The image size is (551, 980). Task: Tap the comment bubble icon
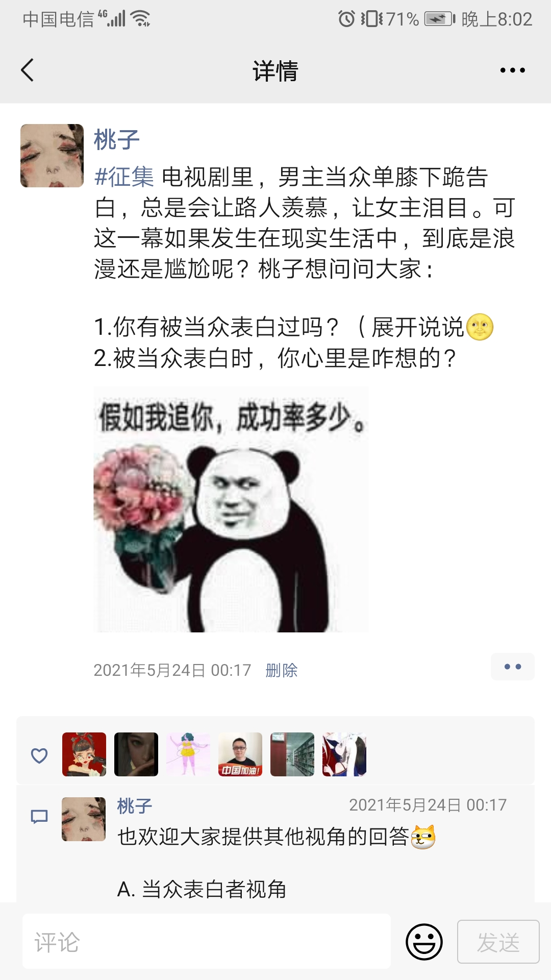tap(39, 817)
